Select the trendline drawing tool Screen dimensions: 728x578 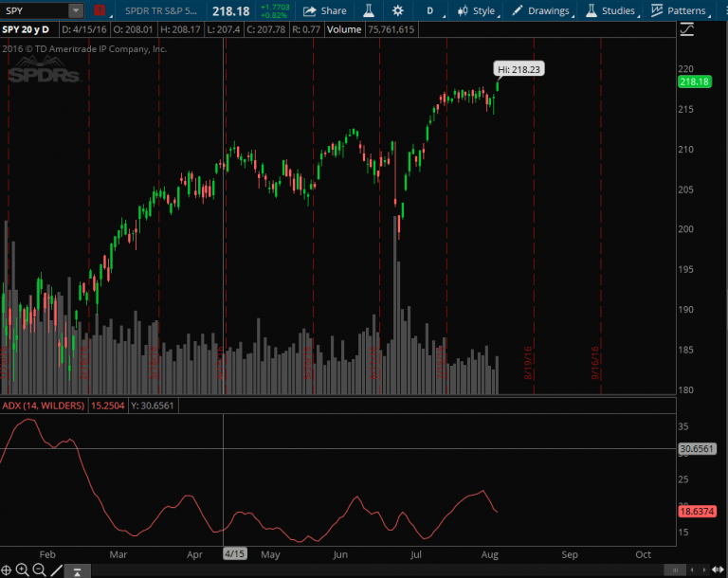pos(56,569)
